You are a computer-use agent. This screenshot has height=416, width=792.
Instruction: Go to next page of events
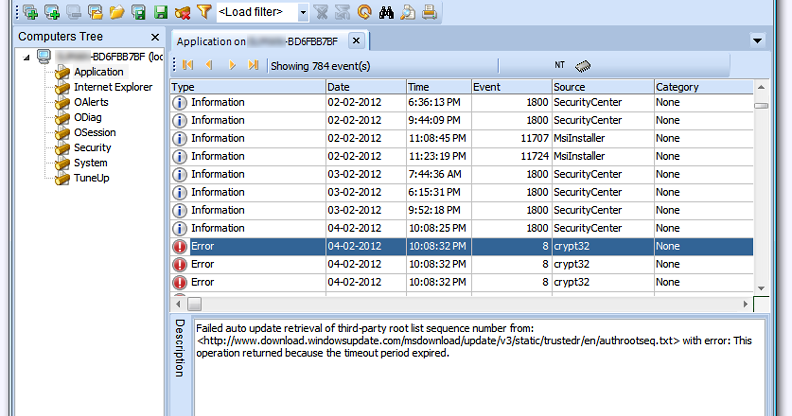232,65
